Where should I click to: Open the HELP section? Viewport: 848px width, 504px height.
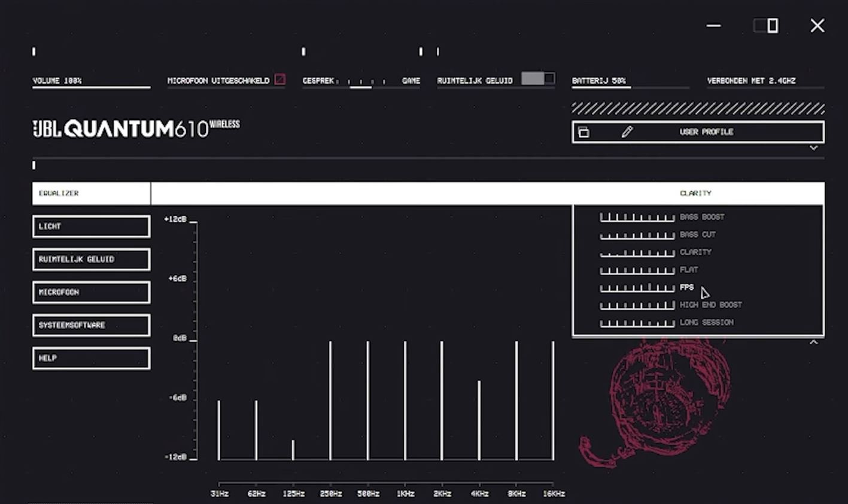pos(91,358)
